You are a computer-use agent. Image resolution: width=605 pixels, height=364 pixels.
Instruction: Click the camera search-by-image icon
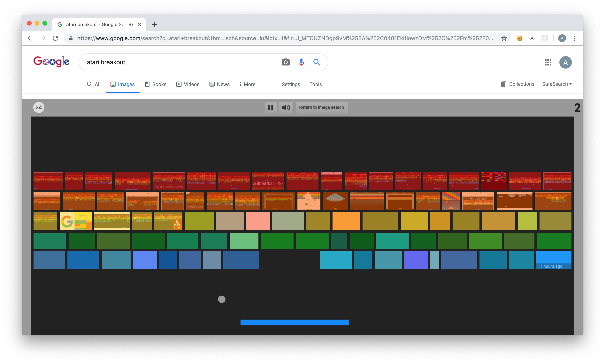coord(286,62)
